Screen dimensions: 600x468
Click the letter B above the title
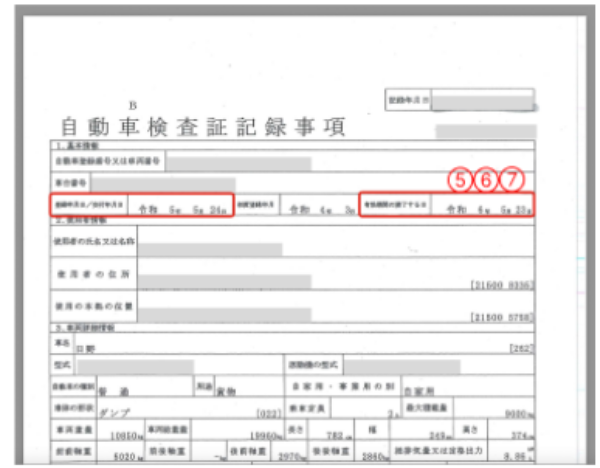(x=133, y=106)
